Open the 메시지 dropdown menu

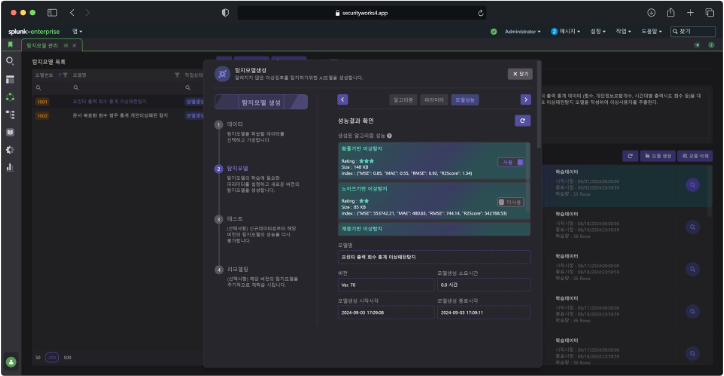pyautogui.click(x=566, y=31)
